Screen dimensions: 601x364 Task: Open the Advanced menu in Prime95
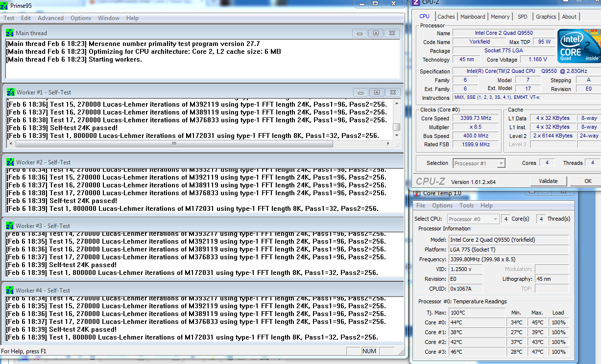point(50,18)
